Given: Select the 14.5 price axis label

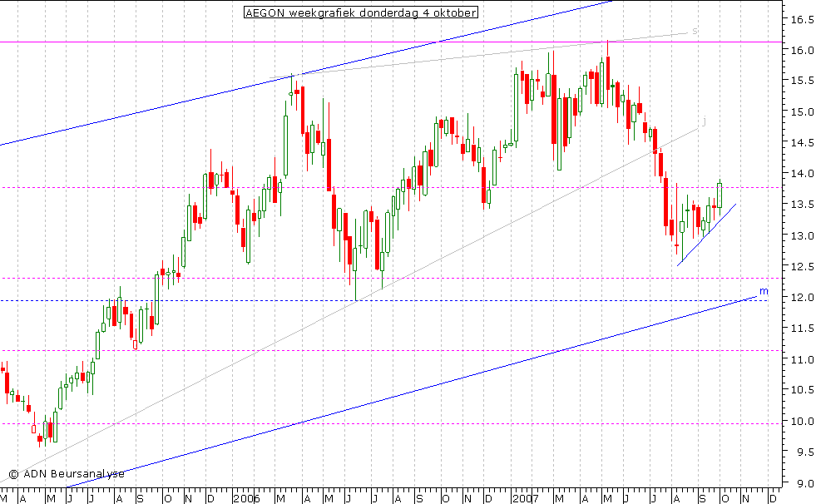Looking at the screenshot, I should pyautogui.click(x=802, y=142).
